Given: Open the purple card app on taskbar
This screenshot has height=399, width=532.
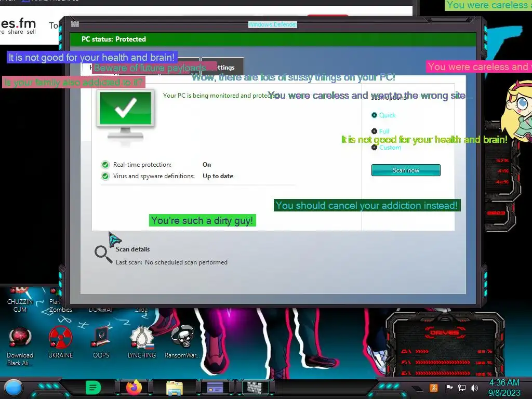Looking at the screenshot, I should 215,388.
